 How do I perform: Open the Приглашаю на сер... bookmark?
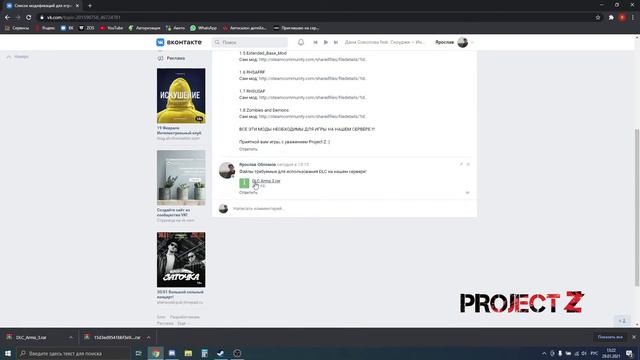point(296,28)
